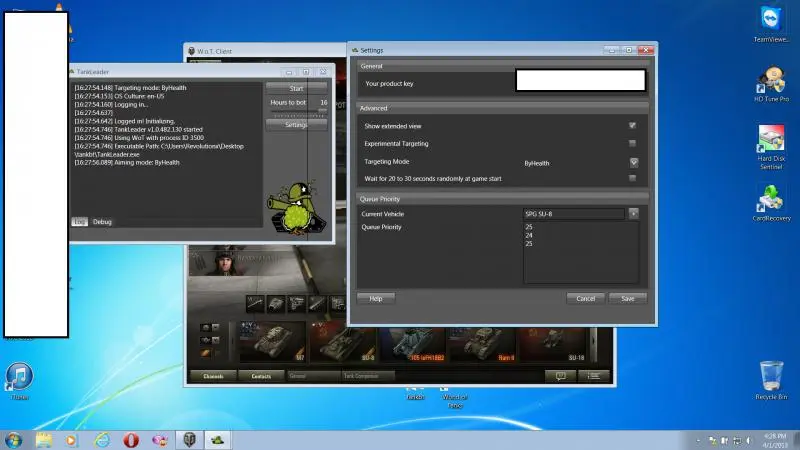The image size is (800, 450).
Task: Select the SU-8 tank in WoT carousel
Action: (343, 342)
